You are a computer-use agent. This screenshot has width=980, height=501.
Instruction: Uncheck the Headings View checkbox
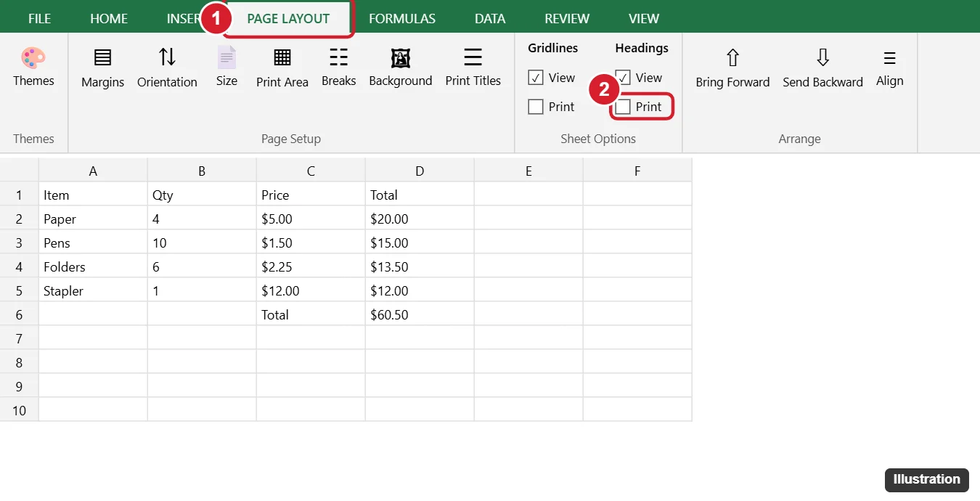point(623,78)
